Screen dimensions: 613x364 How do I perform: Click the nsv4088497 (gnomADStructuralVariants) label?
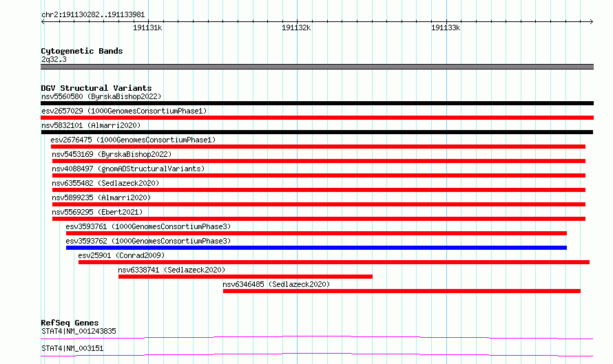[x=128, y=169]
